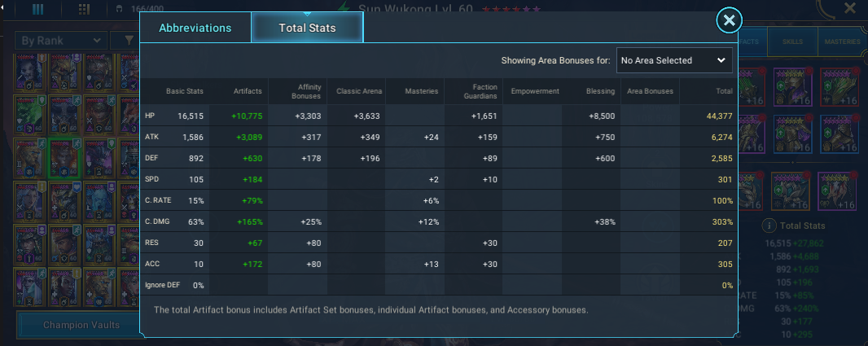Click the blue-bordered chest artifact in middle row

(793, 134)
